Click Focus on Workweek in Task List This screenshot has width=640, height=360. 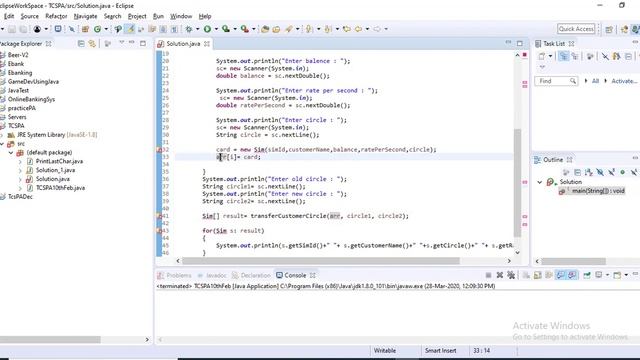click(590, 56)
